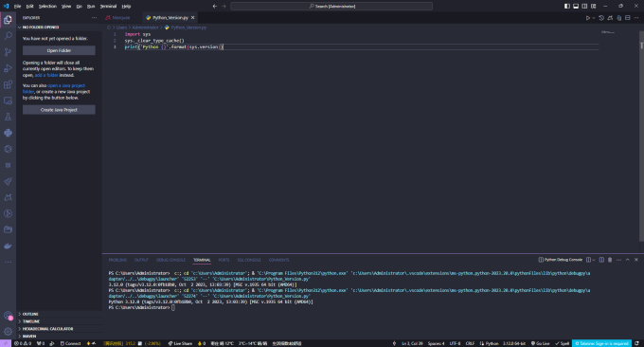Open the Testing flask view
This screenshot has width=644, height=347.
8,117
